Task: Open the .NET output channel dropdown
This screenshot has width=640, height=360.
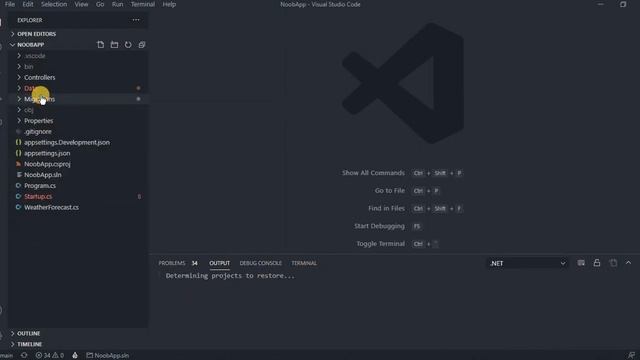Action: [527, 263]
